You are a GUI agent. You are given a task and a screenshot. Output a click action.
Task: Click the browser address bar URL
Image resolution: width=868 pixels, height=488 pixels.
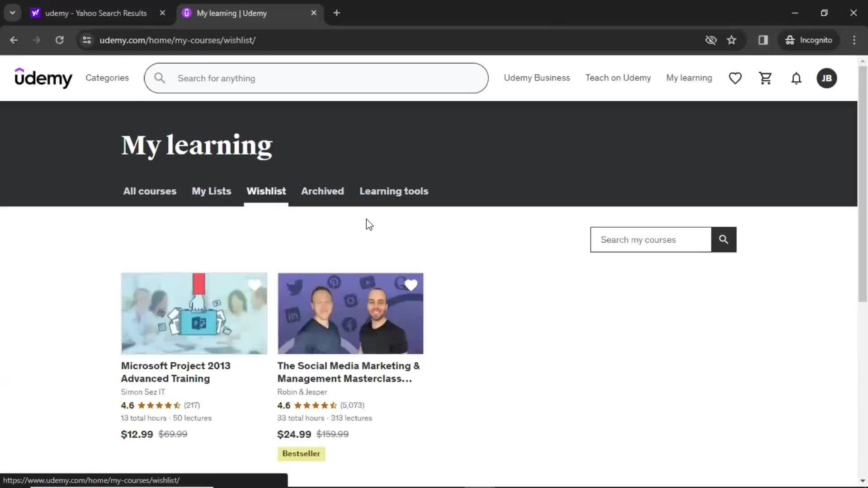(x=177, y=40)
